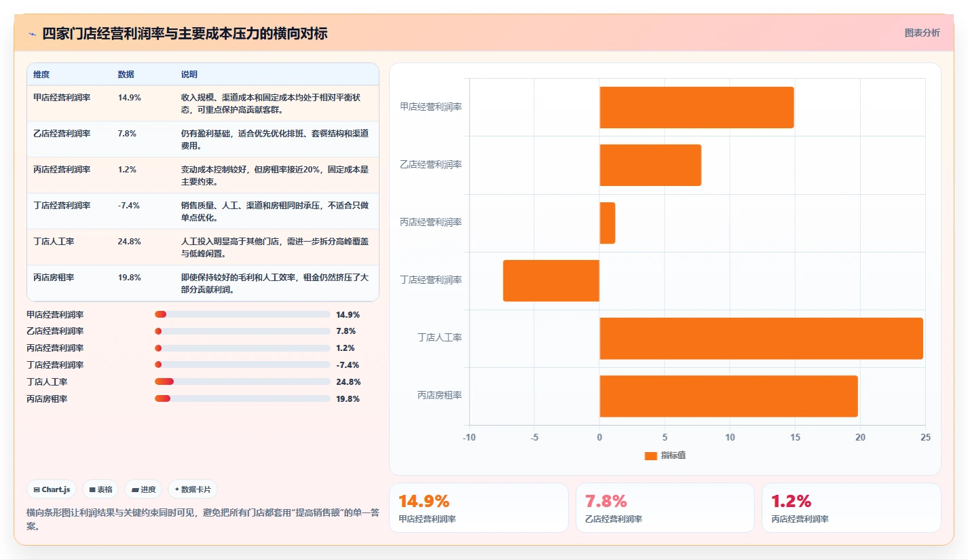968x560 pixels.
Task: Click table cell 丙店经营利润率
Action: click(62, 169)
